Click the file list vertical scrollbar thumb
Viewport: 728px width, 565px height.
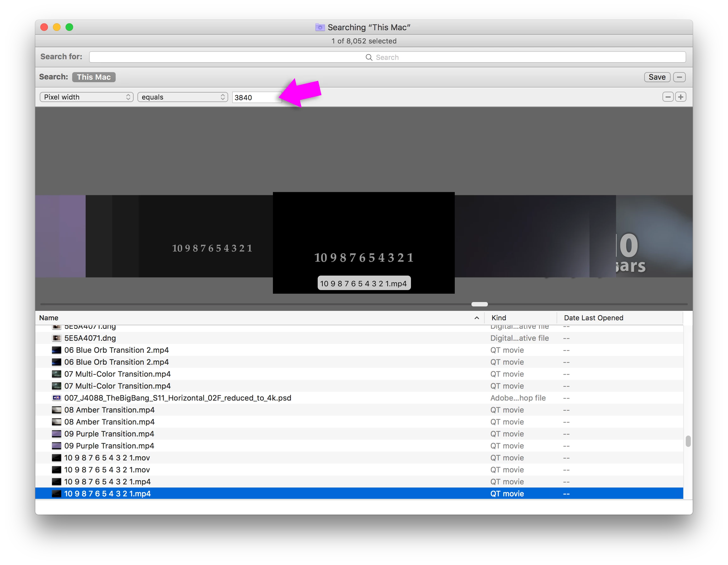688,441
